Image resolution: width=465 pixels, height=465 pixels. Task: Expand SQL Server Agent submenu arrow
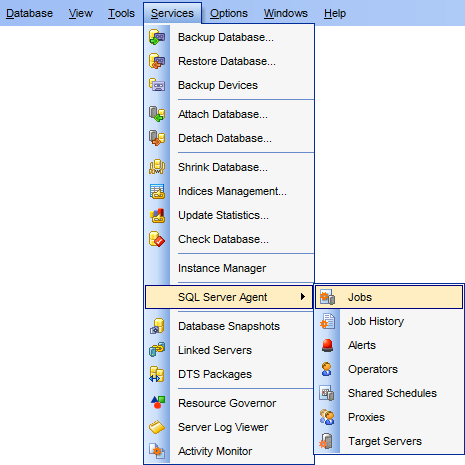point(303,297)
